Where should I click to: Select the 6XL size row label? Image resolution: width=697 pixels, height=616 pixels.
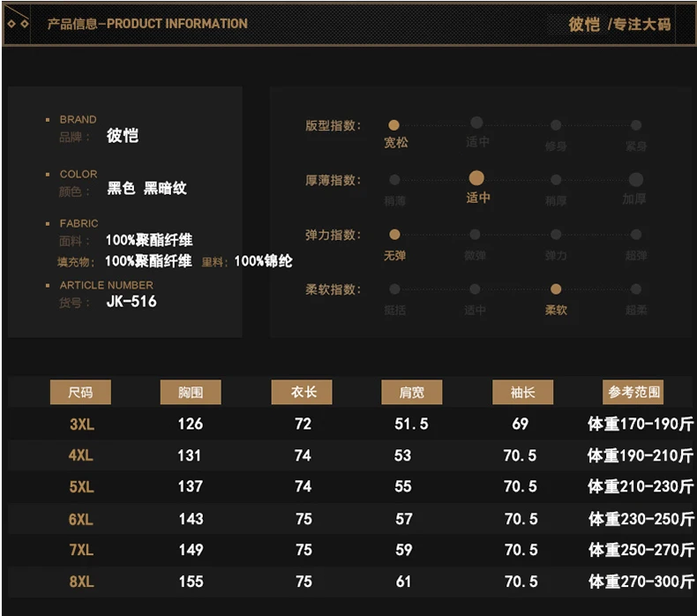(81, 520)
